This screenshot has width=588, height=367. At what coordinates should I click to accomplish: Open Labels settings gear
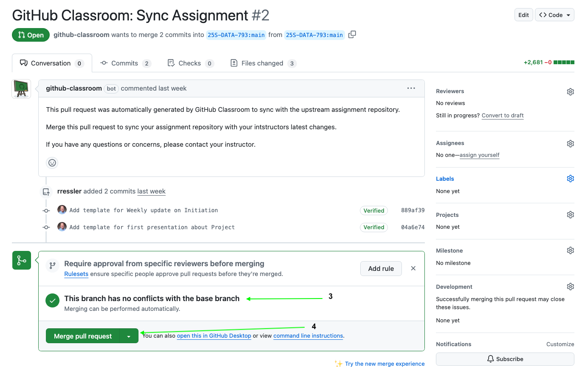coord(571,179)
